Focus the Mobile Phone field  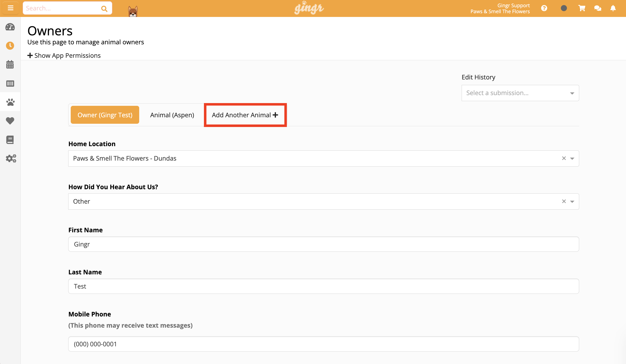(324, 344)
